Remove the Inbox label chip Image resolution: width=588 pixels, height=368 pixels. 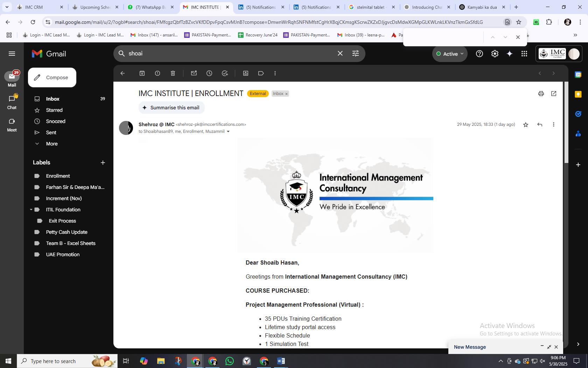(286, 94)
